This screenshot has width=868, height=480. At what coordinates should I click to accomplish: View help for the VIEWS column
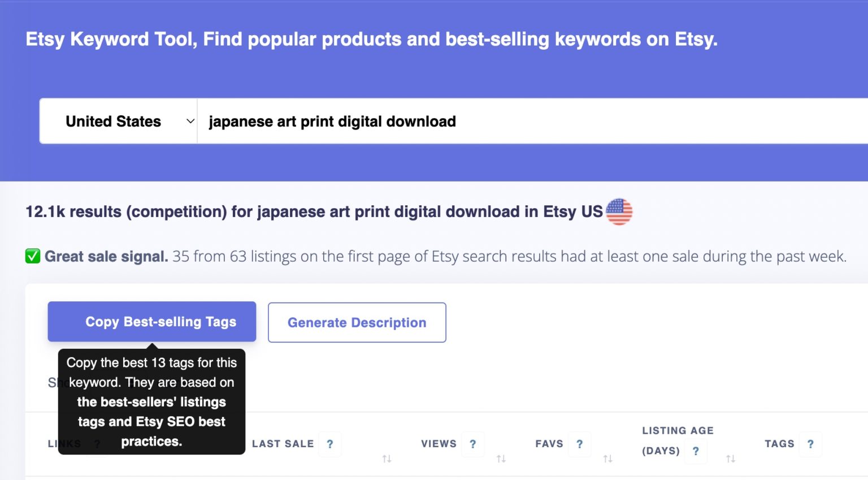[473, 444]
